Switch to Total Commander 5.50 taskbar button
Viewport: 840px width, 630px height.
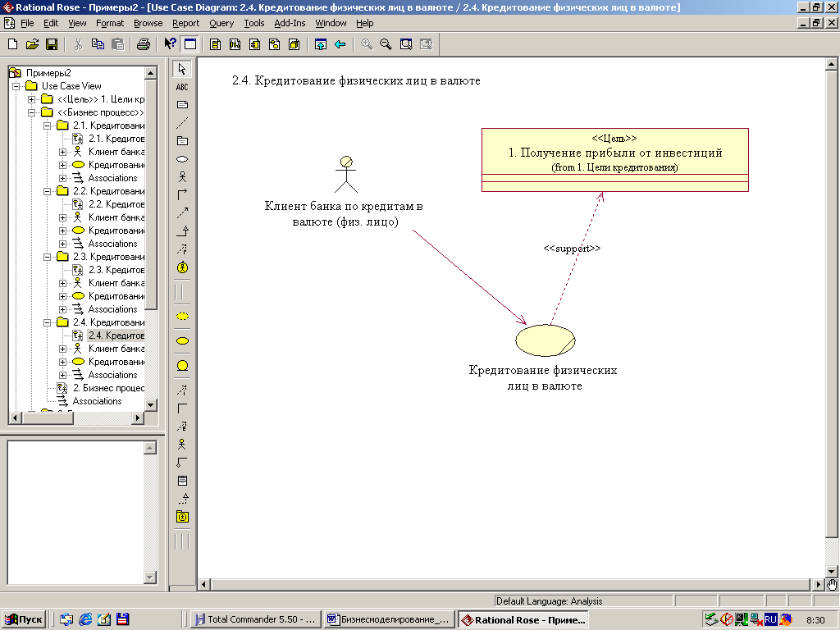(x=256, y=619)
